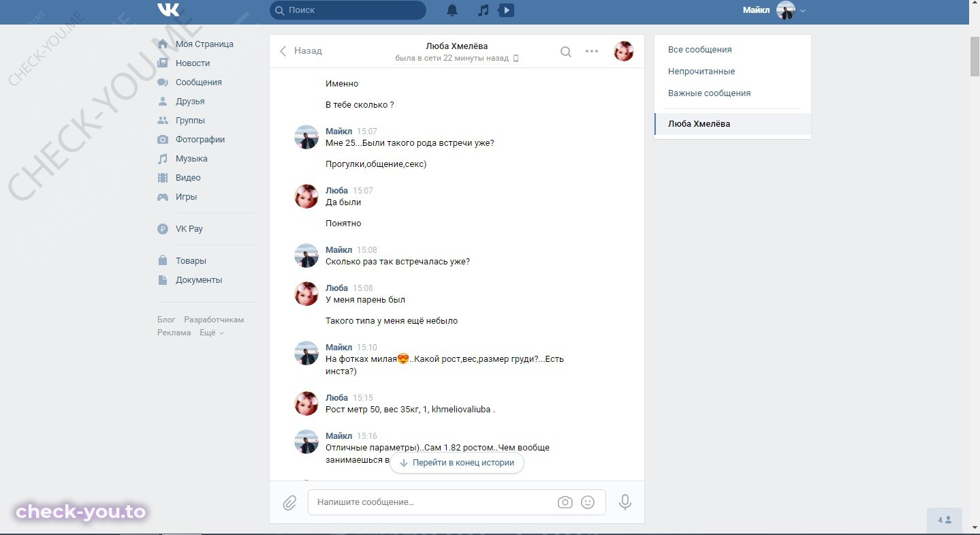Open the Блог footer link
Image resolution: width=980 pixels, height=535 pixels.
[166, 320]
